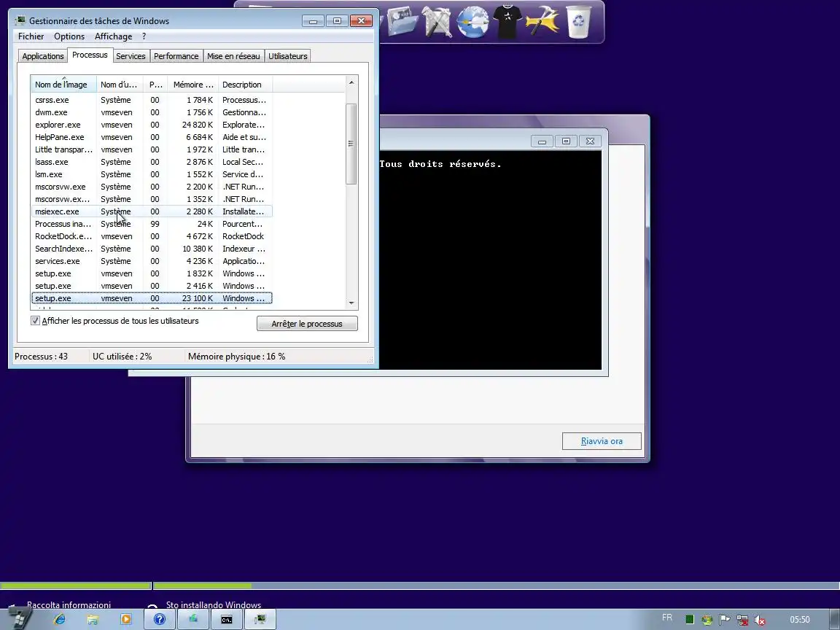Image resolution: width=840 pixels, height=630 pixels.
Task: Select the Little transpar... process row
Action: [152, 149]
